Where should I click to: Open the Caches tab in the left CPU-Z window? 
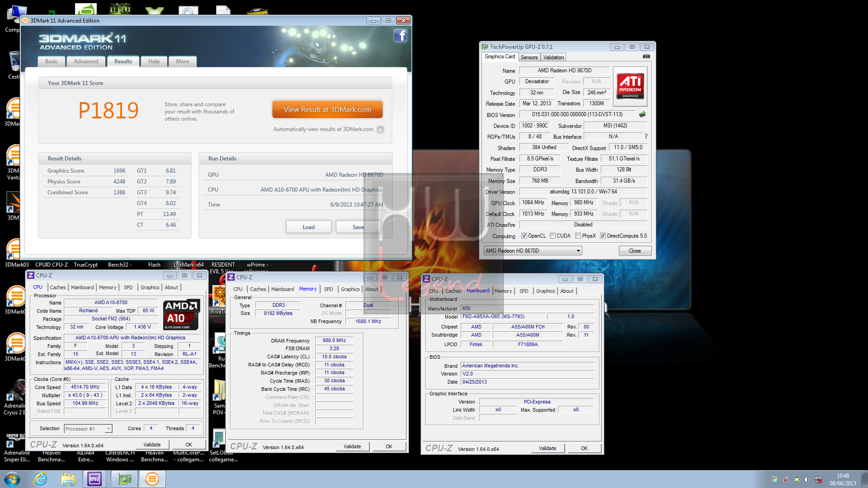pyautogui.click(x=58, y=287)
